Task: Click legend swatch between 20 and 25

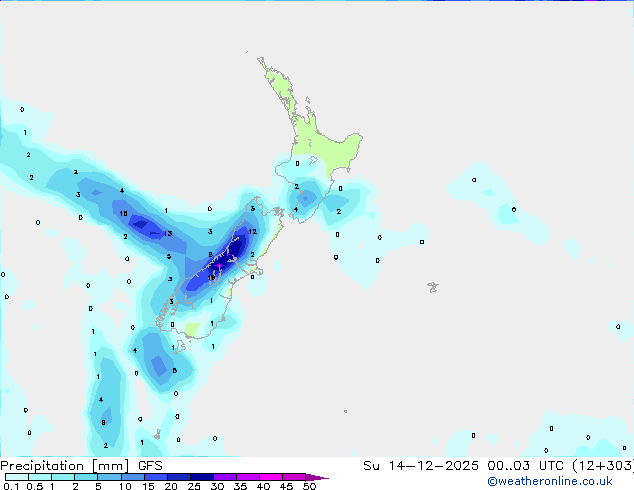Action: point(179,477)
